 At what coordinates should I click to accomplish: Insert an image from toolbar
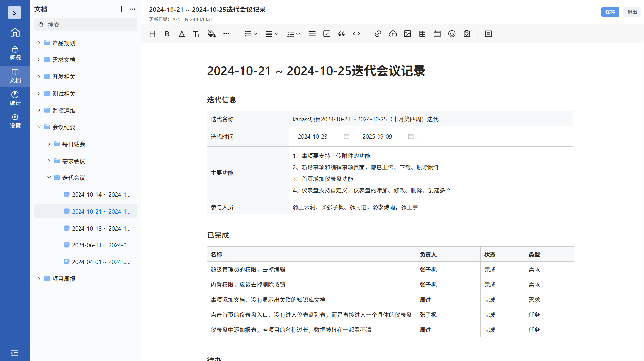point(407,34)
